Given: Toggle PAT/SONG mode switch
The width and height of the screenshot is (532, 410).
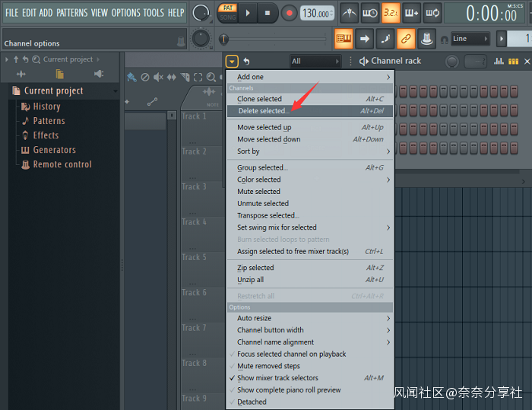Looking at the screenshot, I should [x=228, y=12].
